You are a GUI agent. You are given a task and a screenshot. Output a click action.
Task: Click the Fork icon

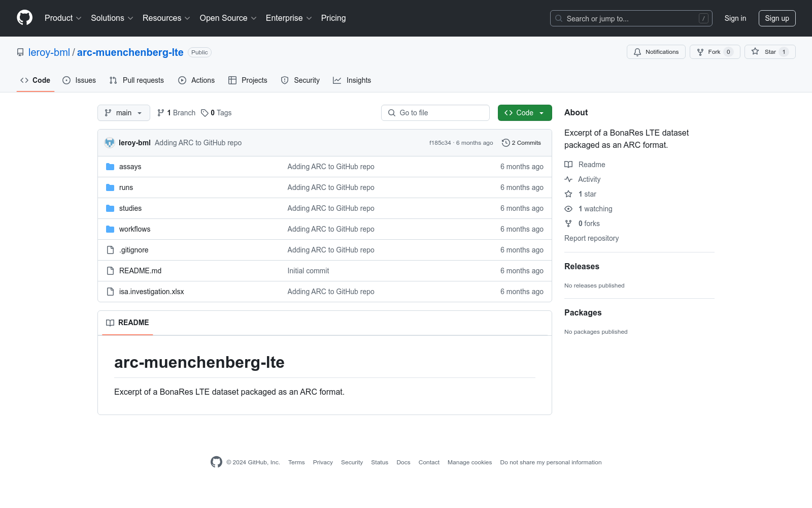pyautogui.click(x=700, y=52)
